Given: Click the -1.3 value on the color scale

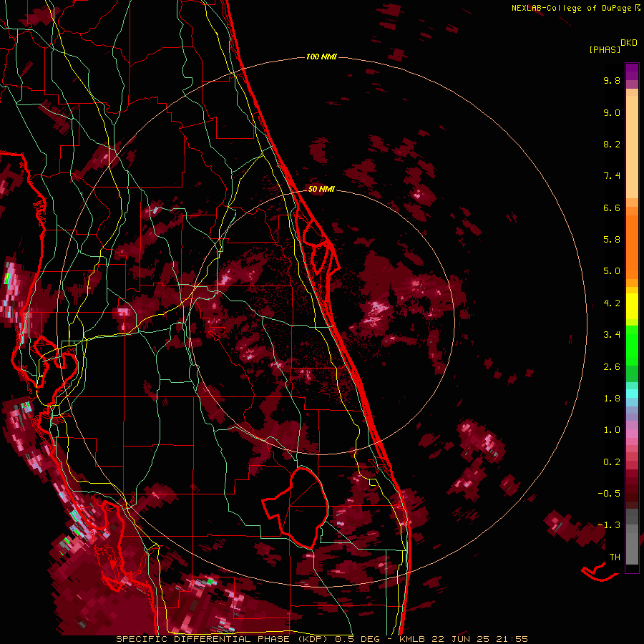Looking at the screenshot, I should pos(609,525).
